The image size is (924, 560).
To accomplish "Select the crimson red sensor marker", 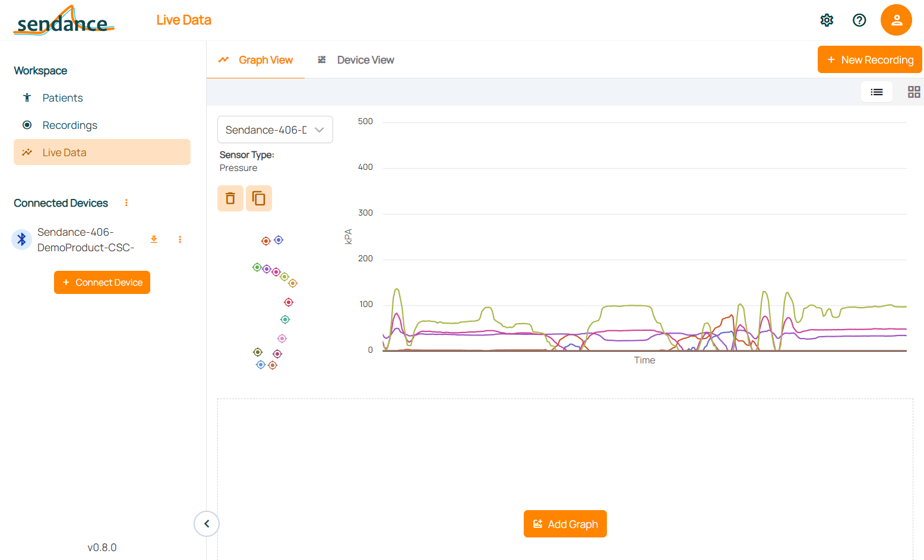I will click(x=289, y=302).
